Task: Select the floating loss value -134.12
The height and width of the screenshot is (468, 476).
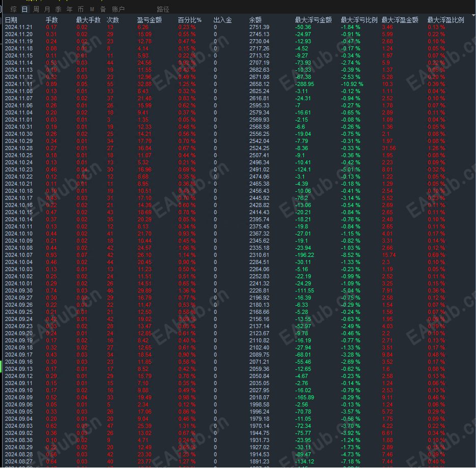Action: point(304,461)
